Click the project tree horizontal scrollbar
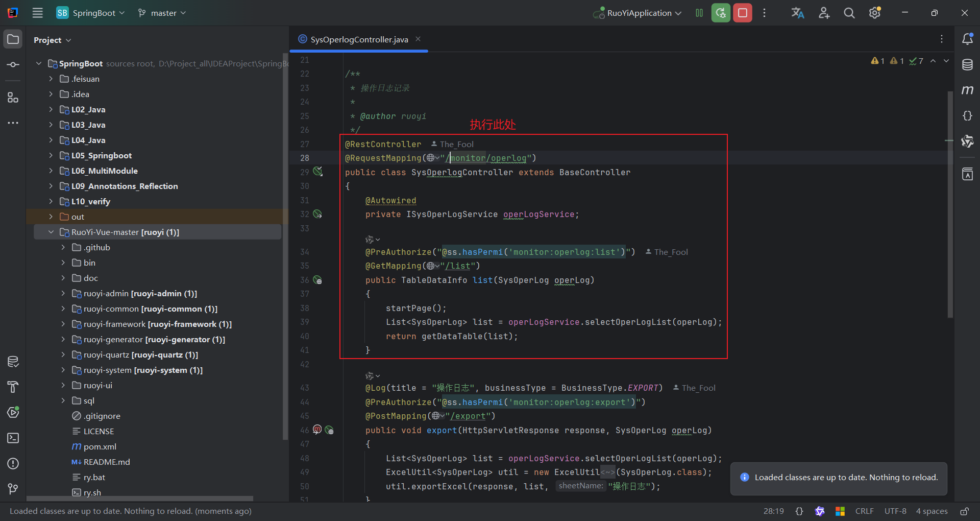 pyautogui.click(x=140, y=499)
